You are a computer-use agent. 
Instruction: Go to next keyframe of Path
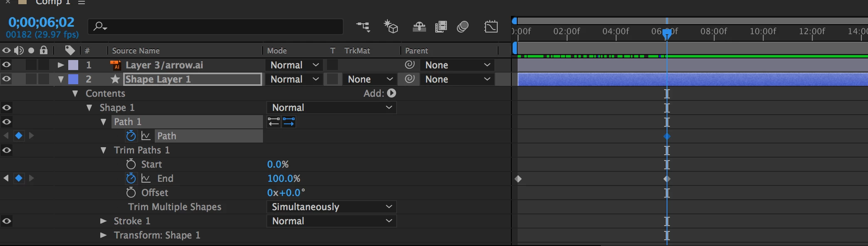tap(31, 136)
